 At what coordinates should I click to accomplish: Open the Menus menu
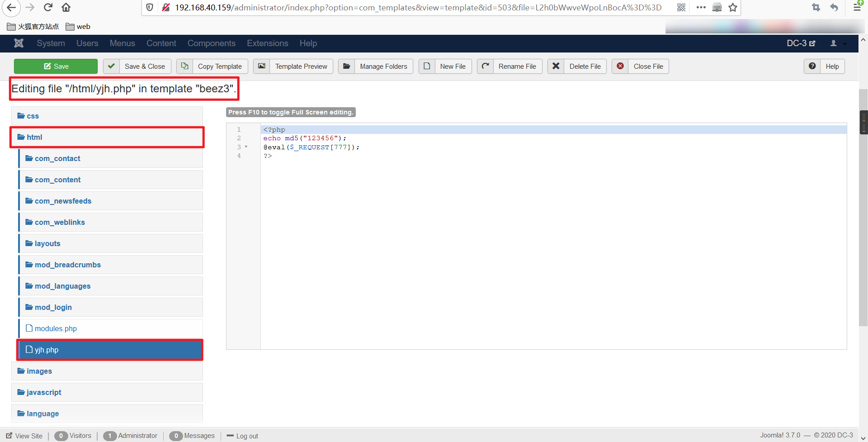click(x=122, y=43)
